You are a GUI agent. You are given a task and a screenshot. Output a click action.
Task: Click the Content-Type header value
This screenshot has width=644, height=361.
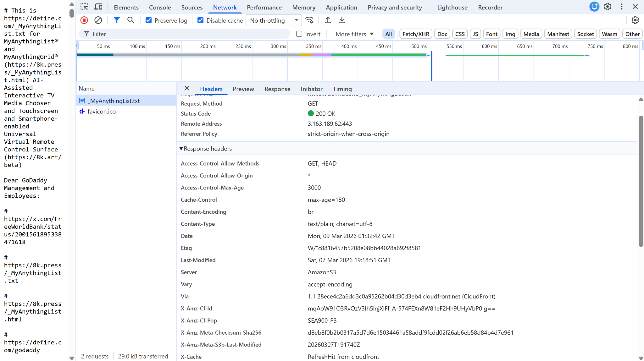coord(340,224)
